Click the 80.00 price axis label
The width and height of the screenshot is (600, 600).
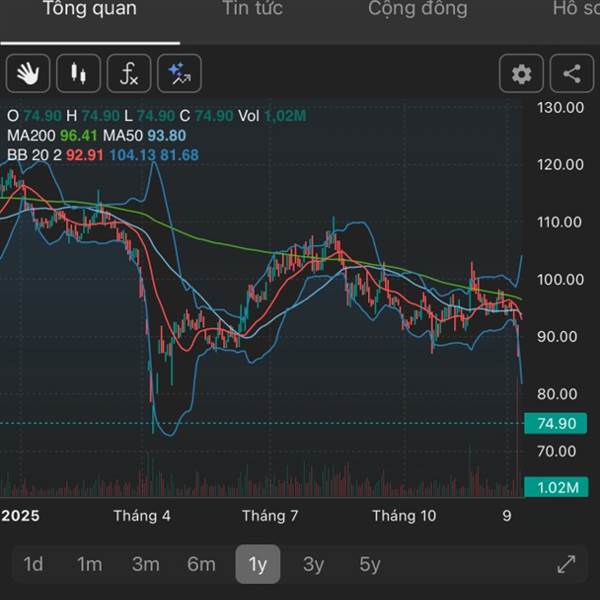557,394
